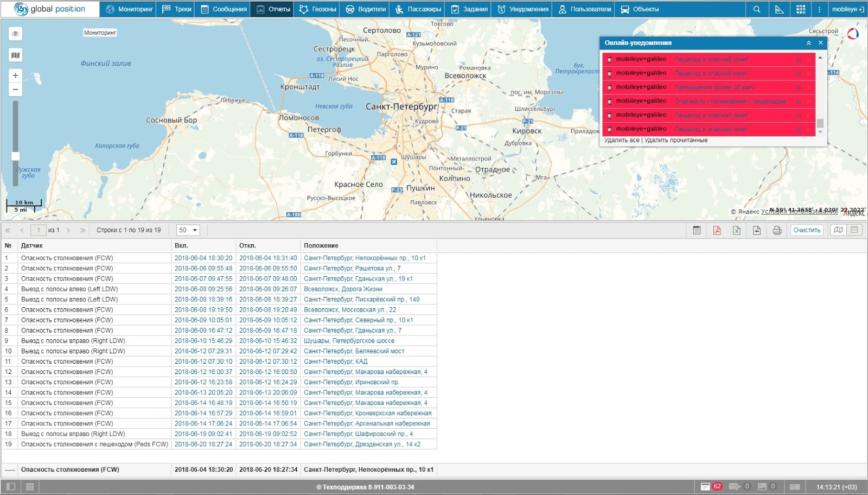Export report to PDF

(x=717, y=230)
